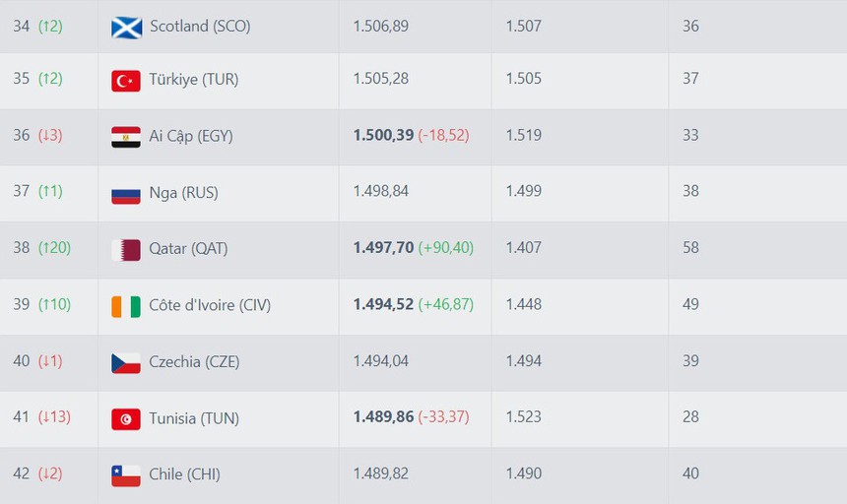
Task: Open the Scotland (SCO) team link
Action: (x=200, y=27)
